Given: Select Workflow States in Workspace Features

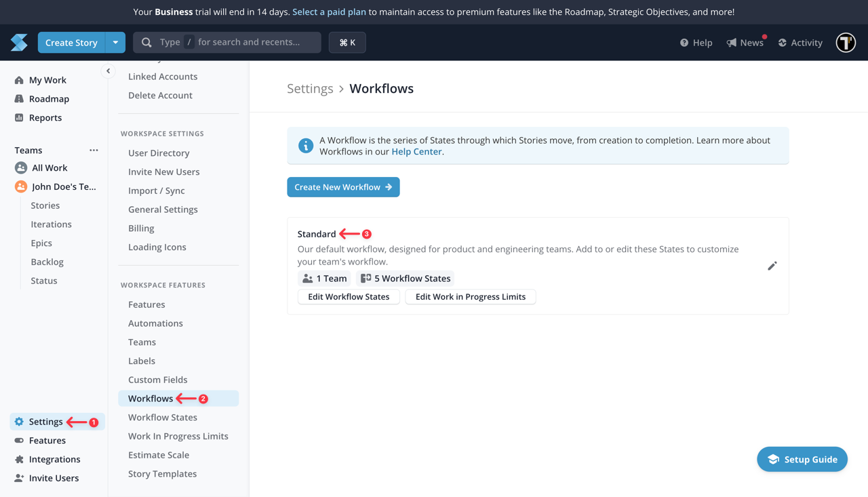Looking at the screenshot, I should 163,417.
